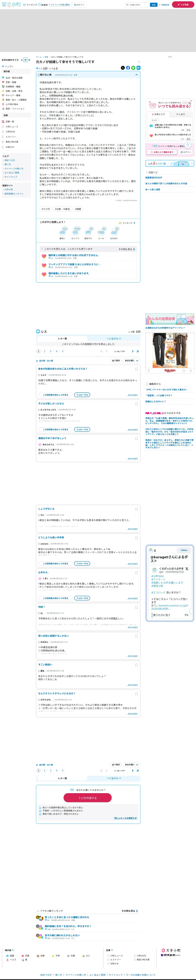Expand full text of reply すごい勘違い

tap(132, 685)
